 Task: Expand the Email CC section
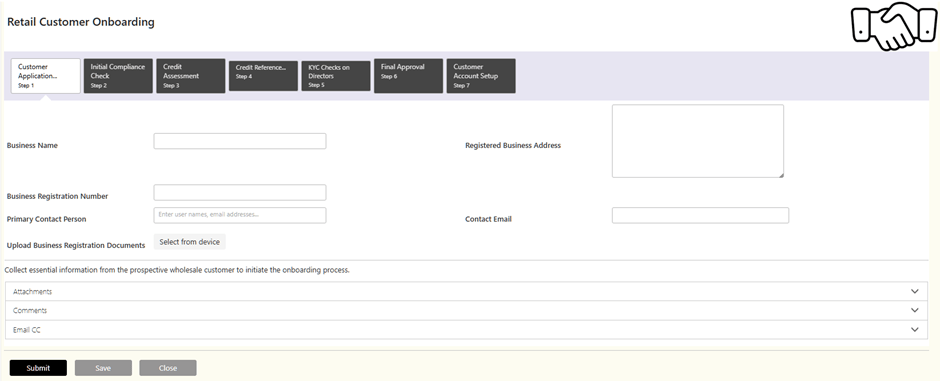(466, 330)
